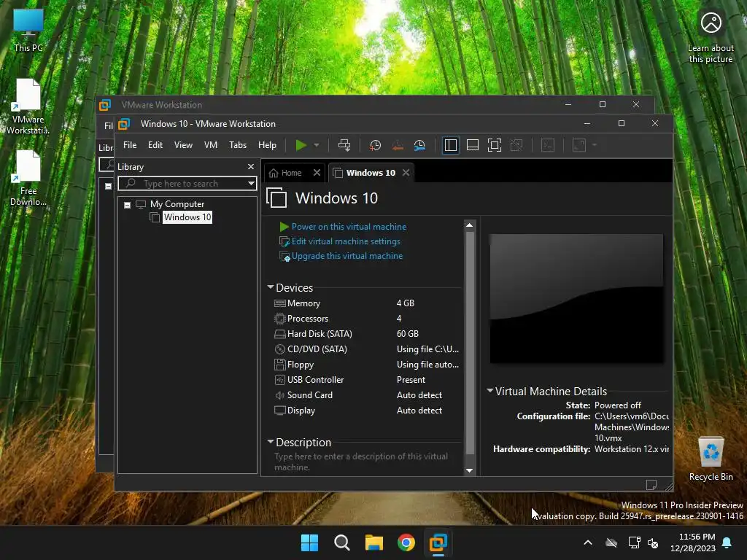Collapse Virtual Machine Details section
The image size is (747, 560).
pos(489,391)
